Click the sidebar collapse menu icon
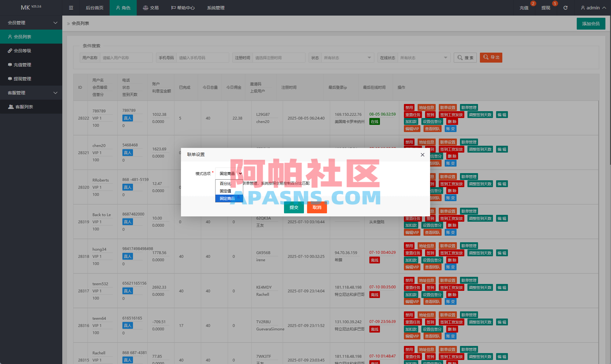 [x=71, y=8]
